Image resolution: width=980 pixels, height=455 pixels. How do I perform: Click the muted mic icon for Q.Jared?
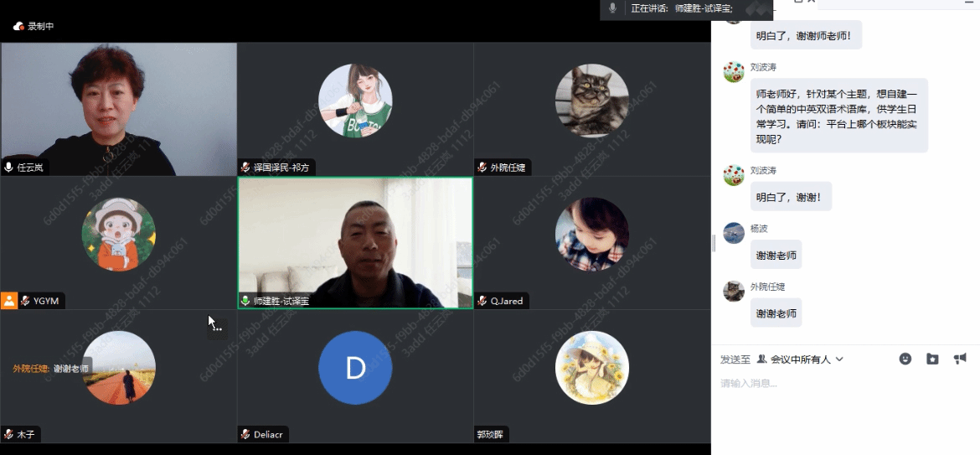tap(482, 301)
